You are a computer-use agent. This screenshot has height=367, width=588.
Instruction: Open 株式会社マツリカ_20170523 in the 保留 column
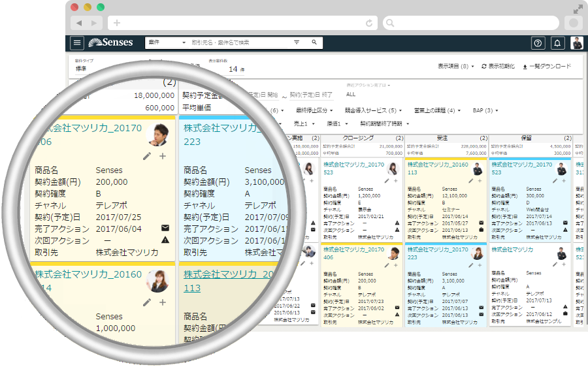pyautogui.click(x=521, y=168)
